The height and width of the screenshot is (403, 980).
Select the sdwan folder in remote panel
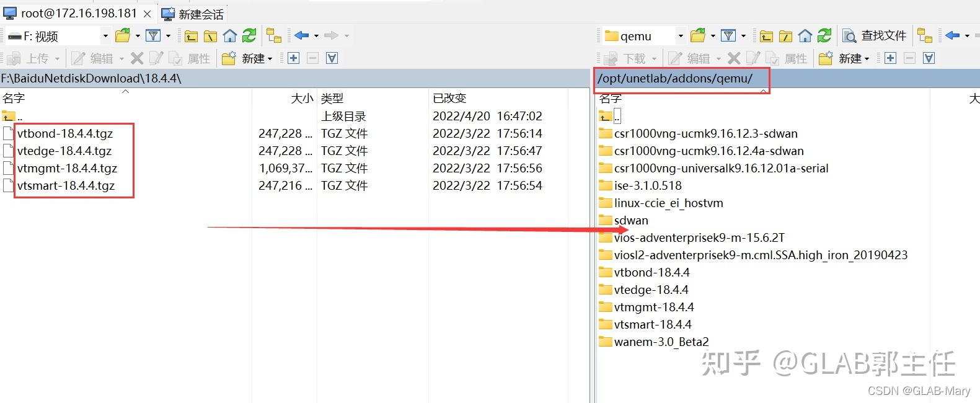tap(630, 220)
